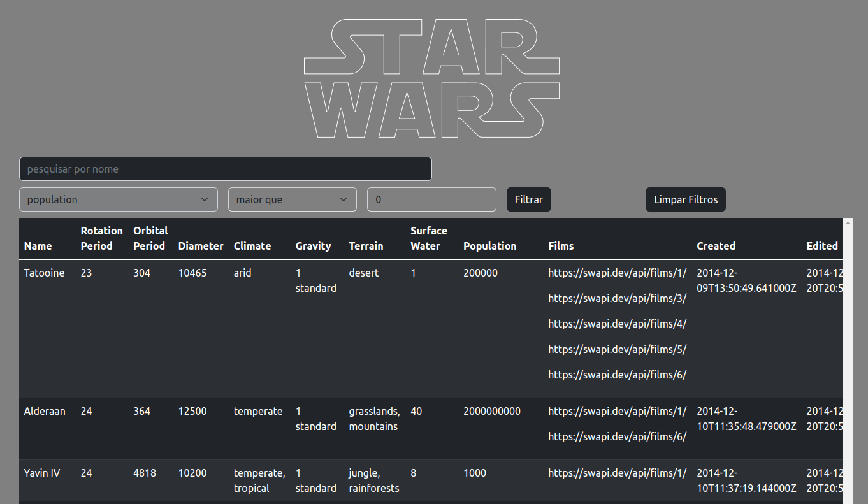Image resolution: width=868 pixels, height=504 pixels.
Task: Click the Surface Water column header
Action: [x=429, y=238]
